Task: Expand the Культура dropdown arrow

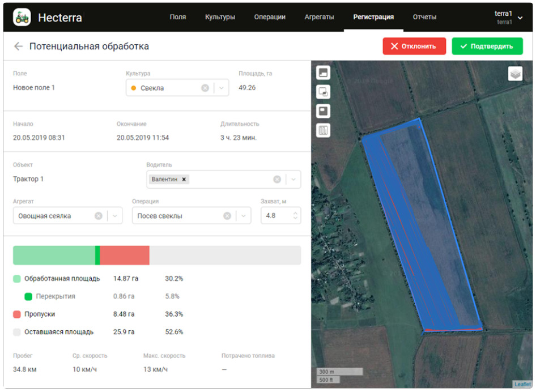Action: coord(222,88)
